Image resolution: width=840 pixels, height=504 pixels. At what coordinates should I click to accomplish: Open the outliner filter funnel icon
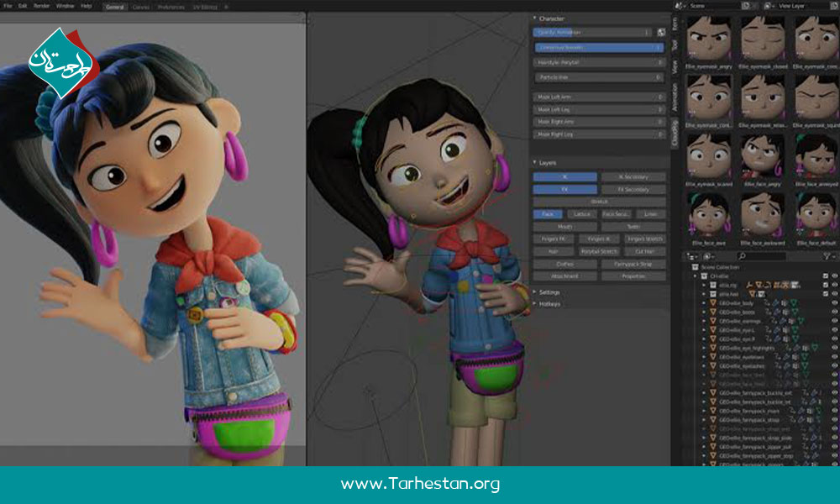coord(827,256)
